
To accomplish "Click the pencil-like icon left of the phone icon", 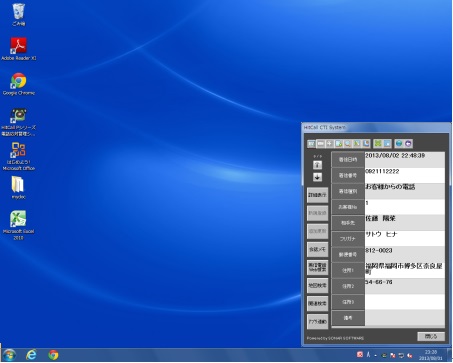I will point(357,144).
